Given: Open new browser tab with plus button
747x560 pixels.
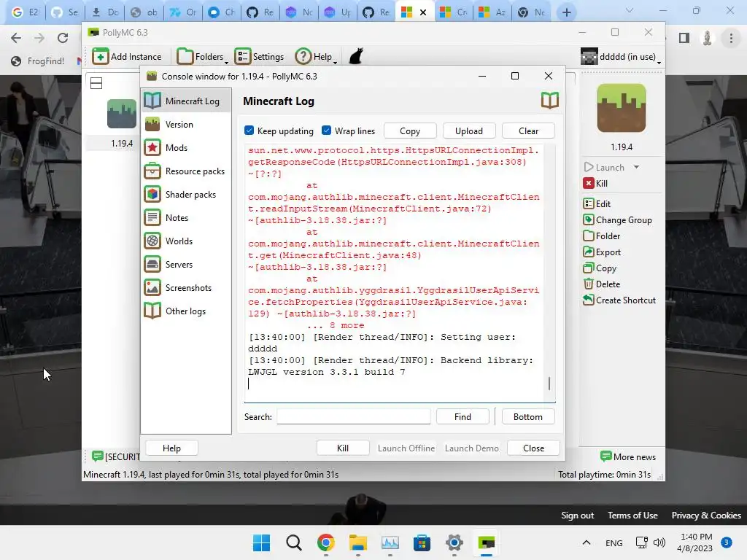Looking at the screenshot, I should tap(566, 13).
